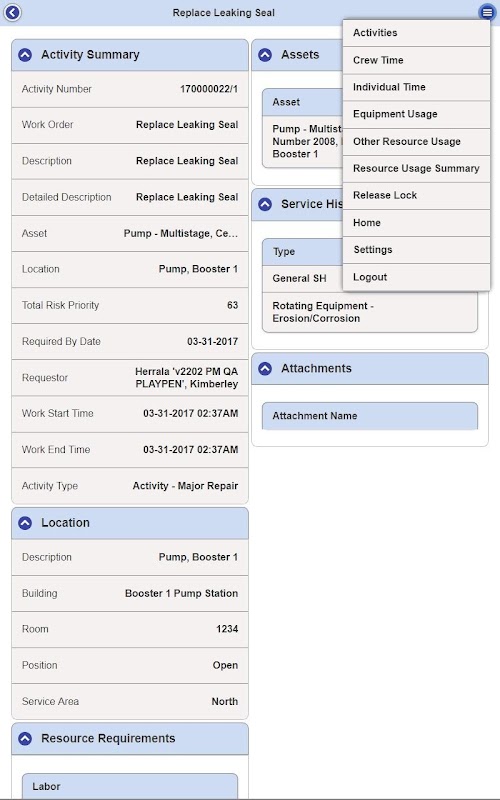The image size is (500, 800).
Task: Select Location row value Pump, Booster 1 in Activity Summary
Action: [x=198, y=269]
